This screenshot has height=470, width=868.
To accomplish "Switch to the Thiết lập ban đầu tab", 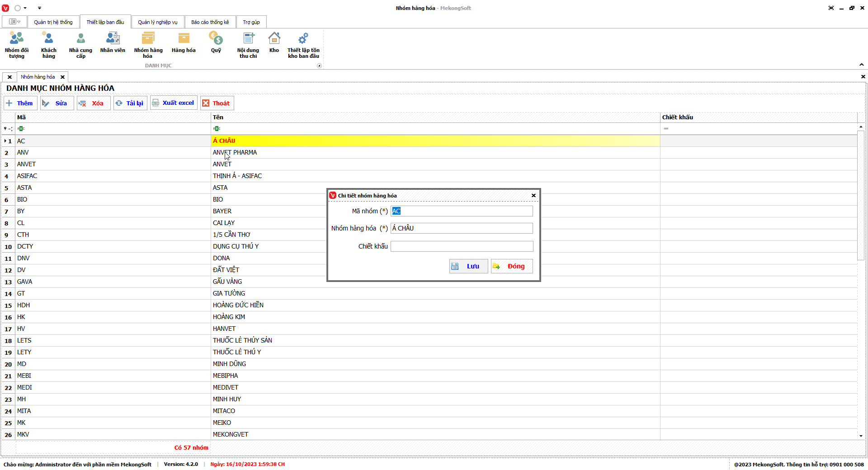I will pos(105,22).
